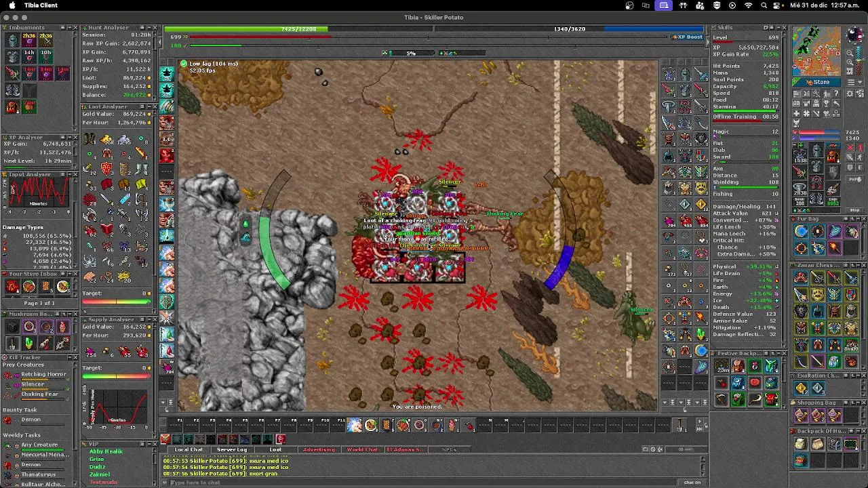The image size is (868, 488).
Task: Select Retching Horror in Kill Tracker
Action: (43, 374)
